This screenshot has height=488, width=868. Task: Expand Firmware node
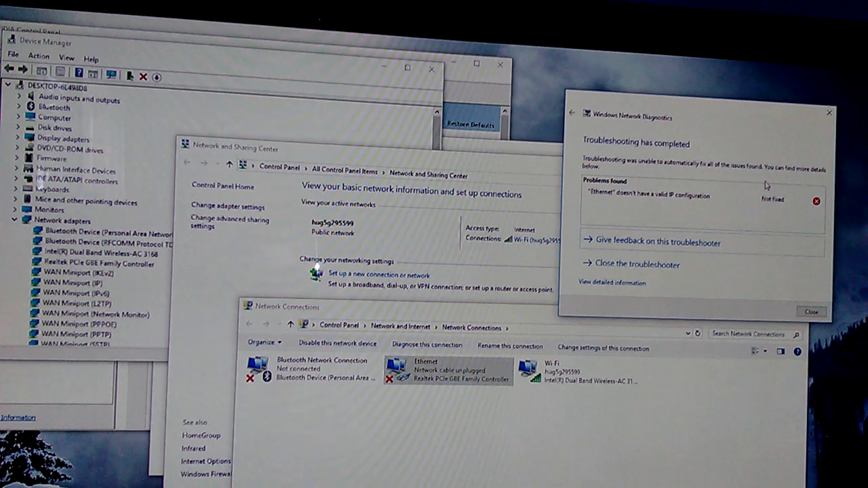[x=18, y=158]
